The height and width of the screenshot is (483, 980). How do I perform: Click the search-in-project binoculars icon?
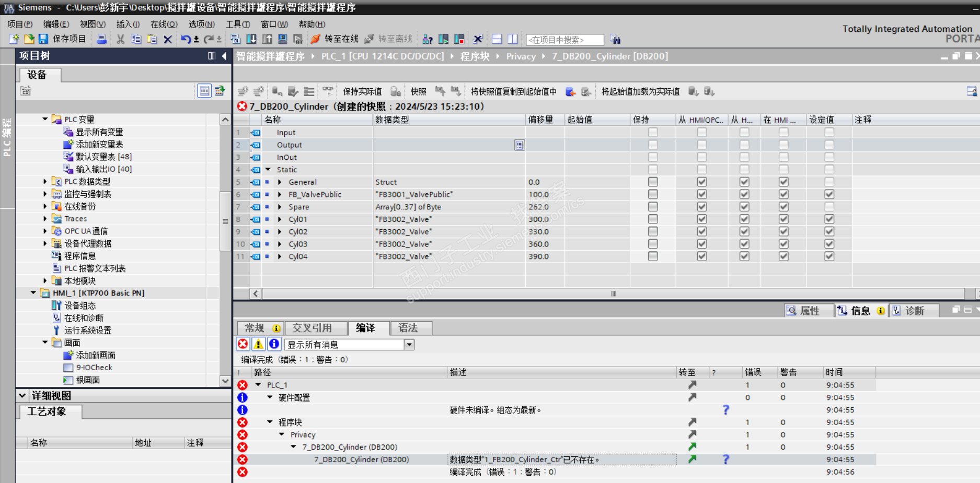click(x=616, y=40)
